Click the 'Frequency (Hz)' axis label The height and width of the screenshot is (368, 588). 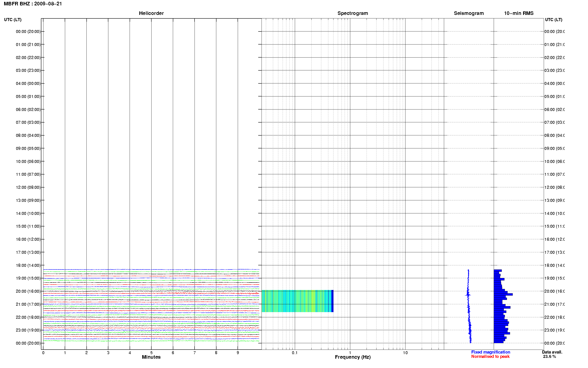click(353, 357)
